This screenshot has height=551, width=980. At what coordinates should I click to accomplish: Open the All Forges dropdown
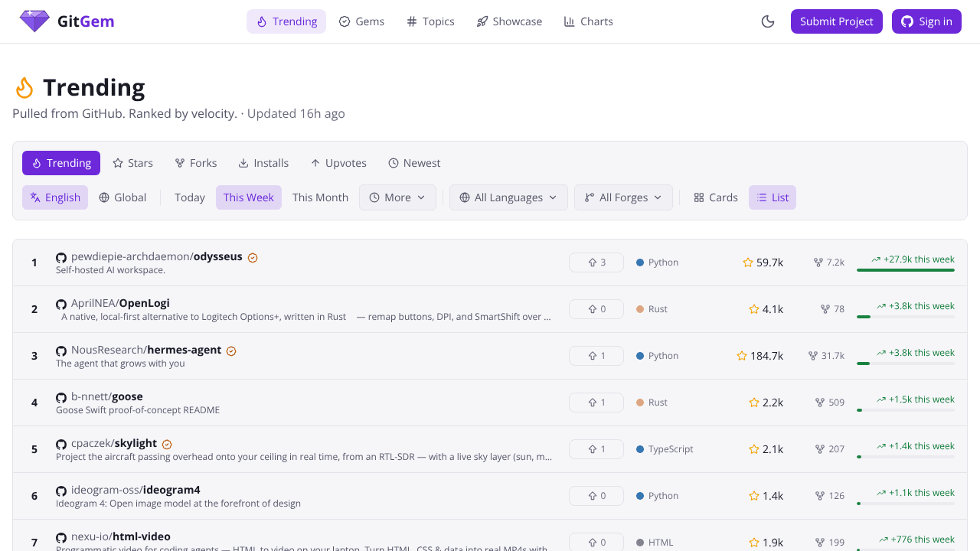[623, 197]
